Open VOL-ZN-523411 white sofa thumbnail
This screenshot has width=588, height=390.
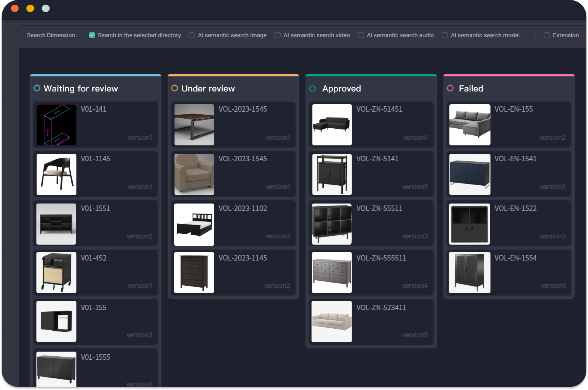click(332, 322)
